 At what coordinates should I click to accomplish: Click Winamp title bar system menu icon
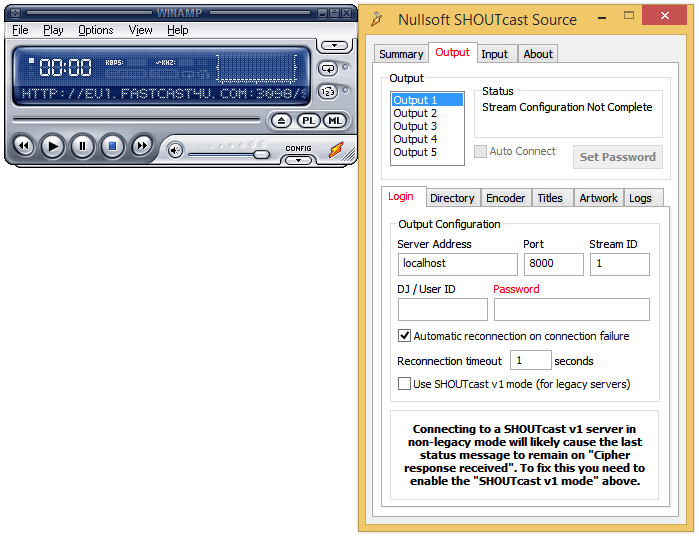pyautogui.click(x=16, y=13)
